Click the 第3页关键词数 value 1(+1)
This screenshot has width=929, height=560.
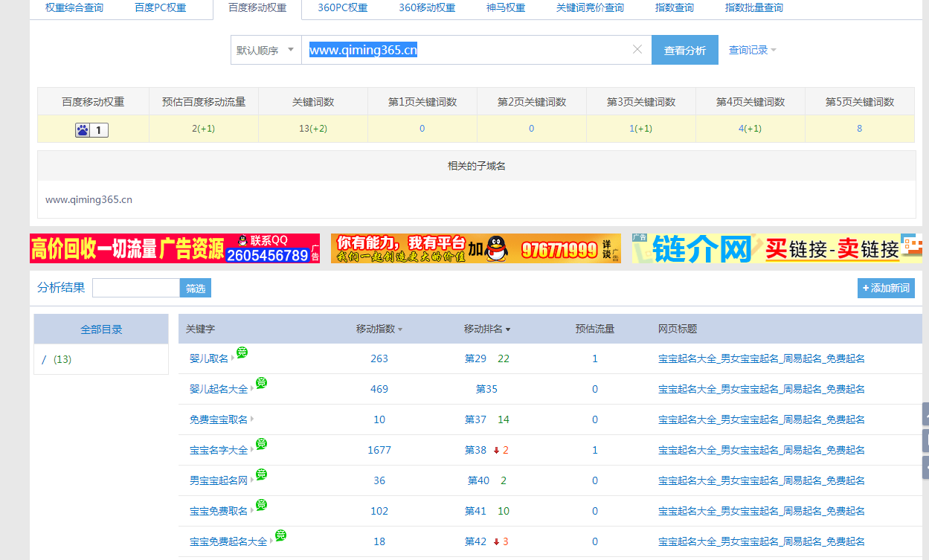640,129
